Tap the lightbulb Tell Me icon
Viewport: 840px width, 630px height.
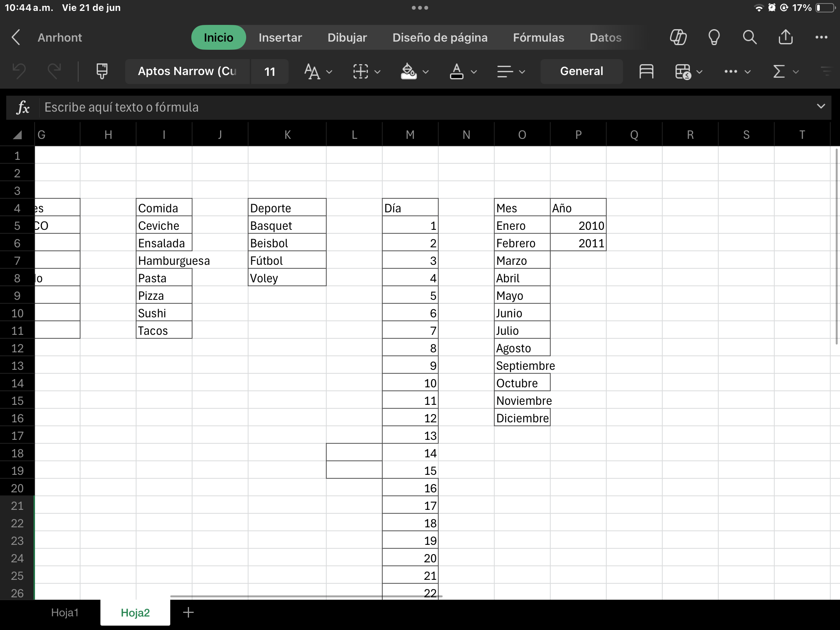point(714,37)
